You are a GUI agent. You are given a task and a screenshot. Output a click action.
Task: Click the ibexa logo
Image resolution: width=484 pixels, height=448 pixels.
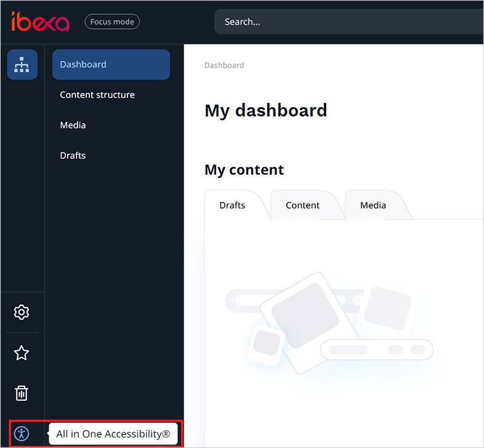click(40, 22)
